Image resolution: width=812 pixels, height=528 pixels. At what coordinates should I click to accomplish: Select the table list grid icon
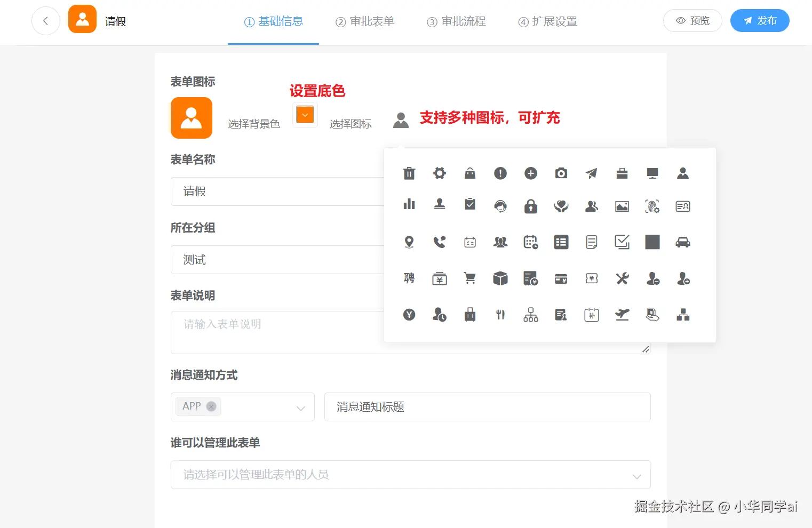tap(561, 242)
